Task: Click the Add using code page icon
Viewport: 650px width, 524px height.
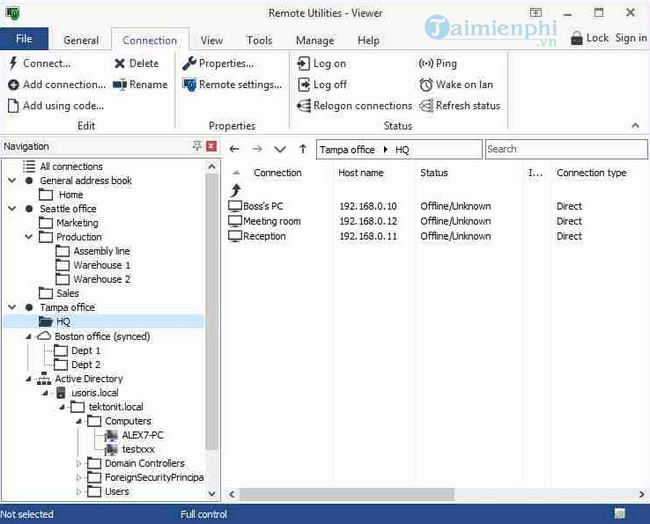Action: (x=13, y=106)
